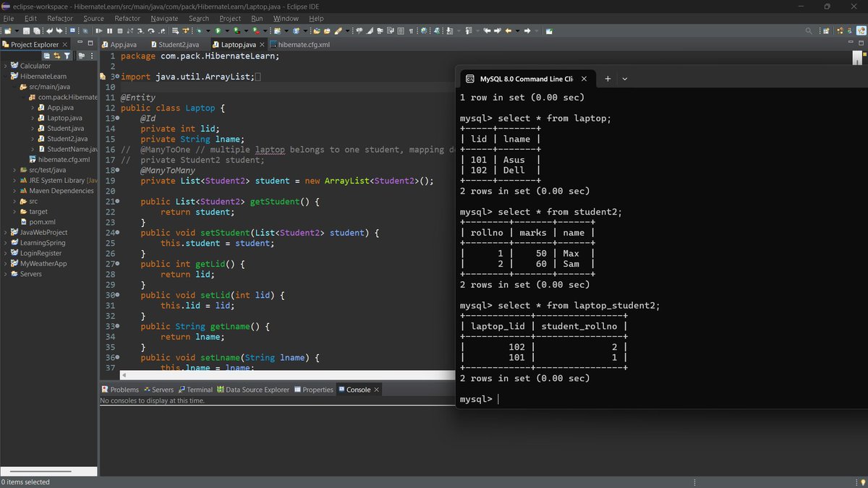Click the pin editor icon in toolbar
Viewport: 868px width, 488px height.
(549, 30)
